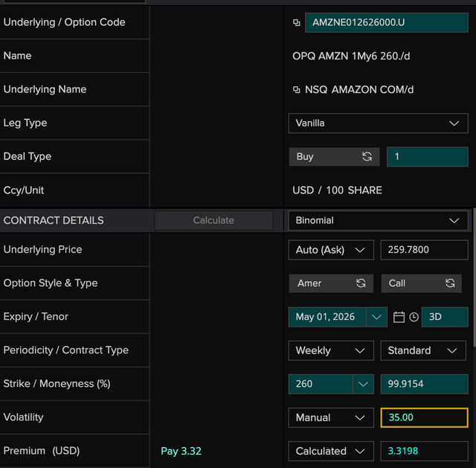This screenshot has height=468, width=476.
Task: Click the AMZNE012626000.U option code field
Action: coord(387,22)
